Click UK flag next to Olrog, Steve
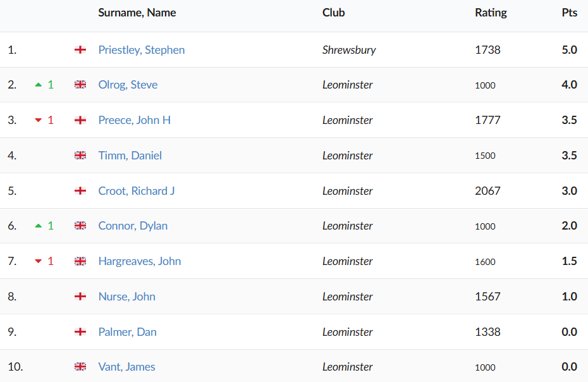Screen dimensions: 588x382 pos(80,85)
